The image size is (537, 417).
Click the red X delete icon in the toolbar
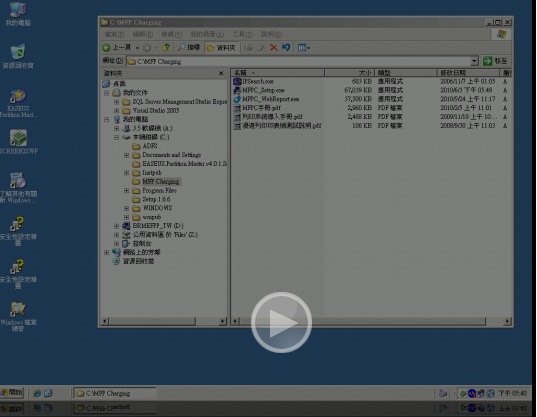click(x=273, y=48)
